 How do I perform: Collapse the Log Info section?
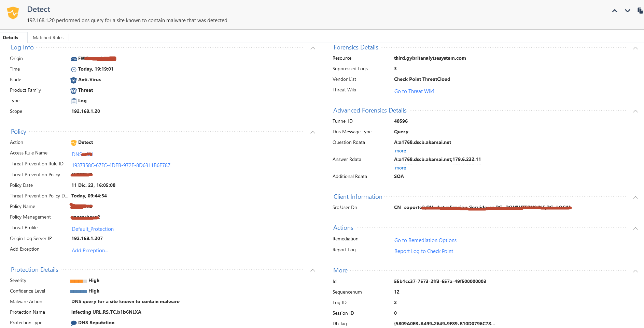click(312, 48)
